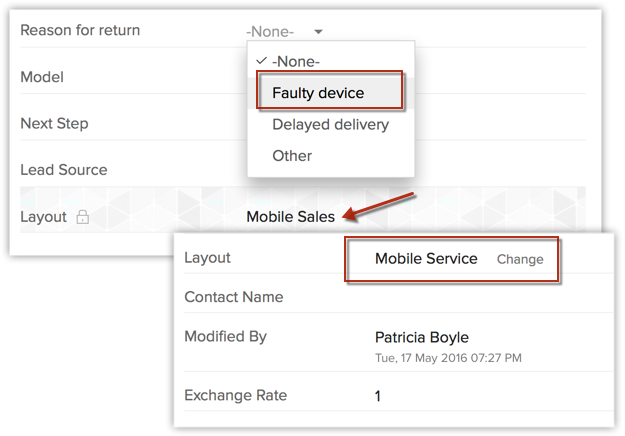Click the Mobile Service layout value
The height and width of the screenshot is (436, 625).
pos(426,258)
